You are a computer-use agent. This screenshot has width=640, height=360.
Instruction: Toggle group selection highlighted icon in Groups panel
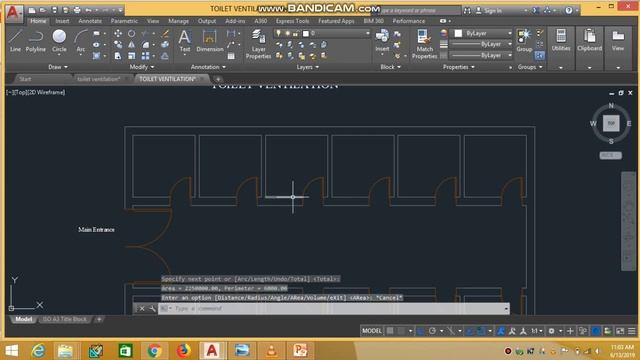[x=540, y=56]
